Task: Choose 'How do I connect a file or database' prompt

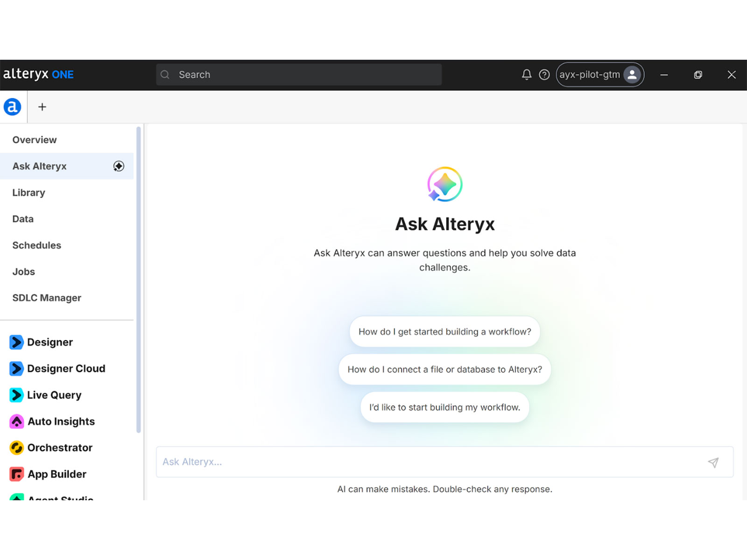Action: pyautogui.click(x=445, y=370)
